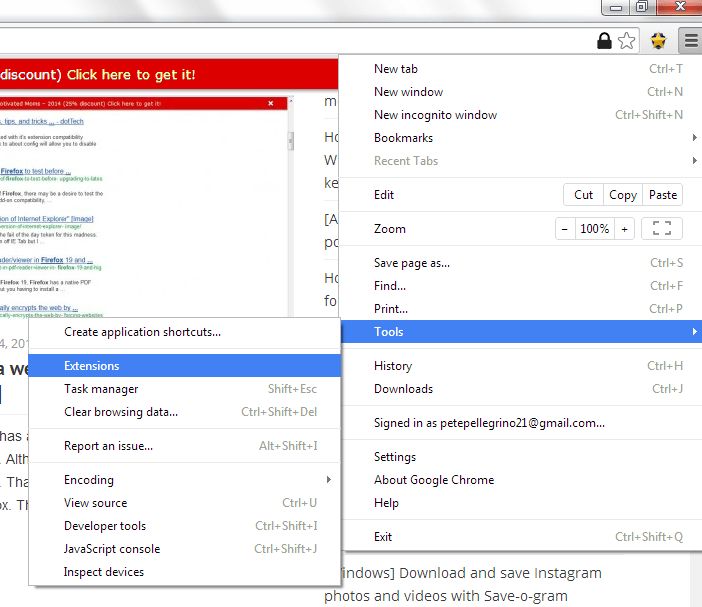This screenshot has height=607, width=702.
Task: Click the bookmark star icon
Action: tap(627, 41)
